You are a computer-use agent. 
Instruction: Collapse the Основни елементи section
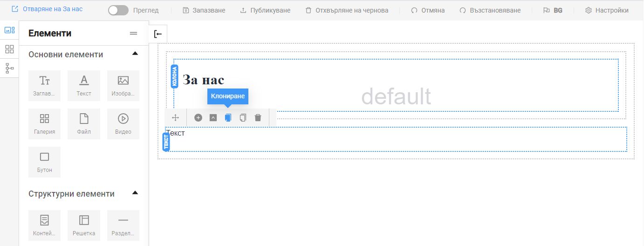click(x=135, y=54)
